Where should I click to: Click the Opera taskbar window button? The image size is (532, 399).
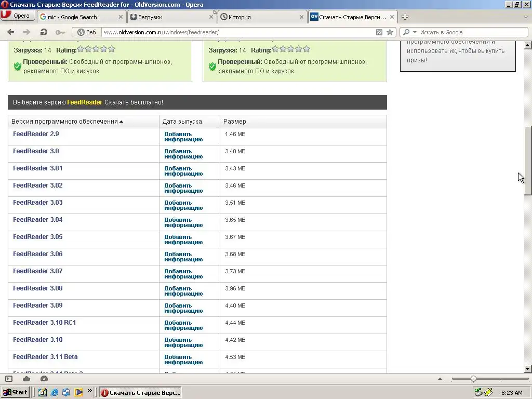140,393
